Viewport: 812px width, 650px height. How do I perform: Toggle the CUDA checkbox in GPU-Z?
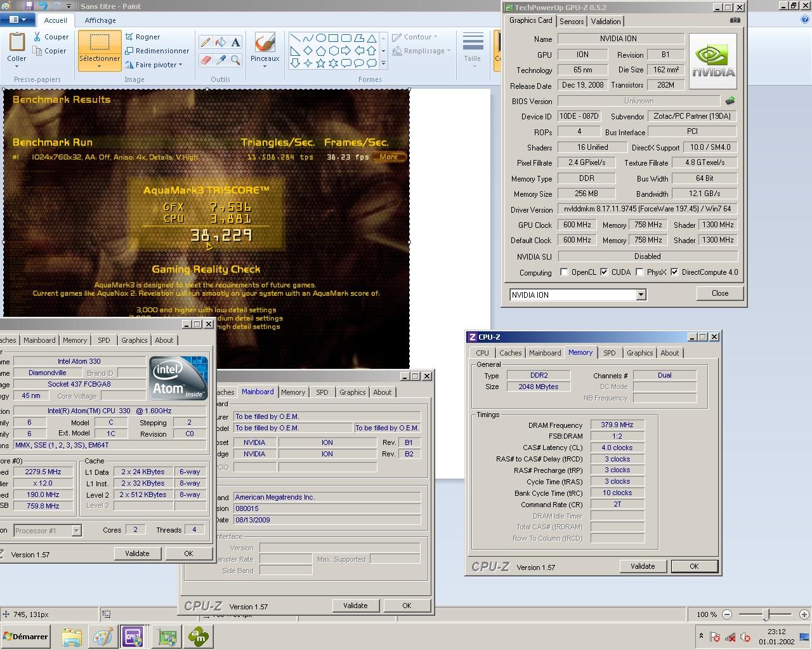604,272
